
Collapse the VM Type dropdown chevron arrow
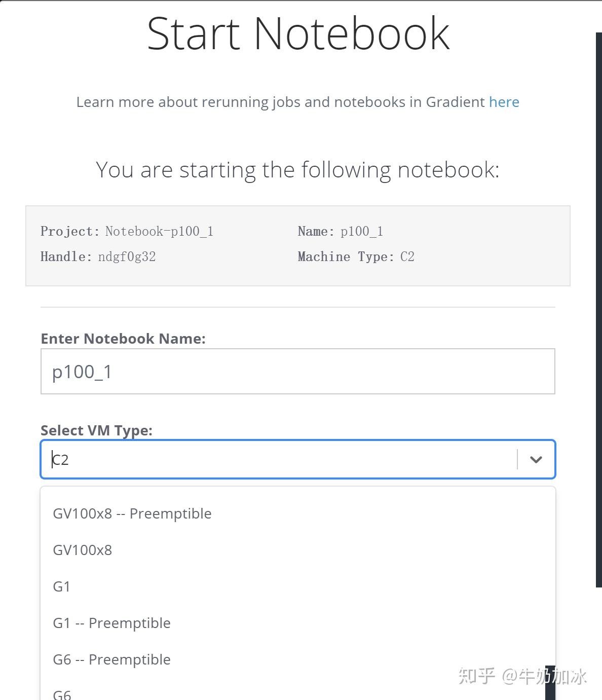pos(536,459)
